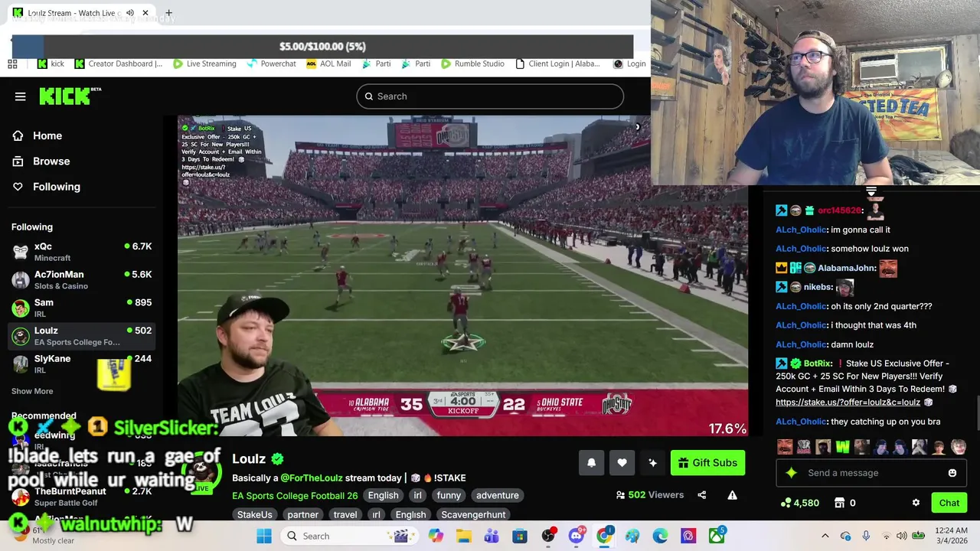
Task: Show hidden system tray icons
Action: click(825, 536)
